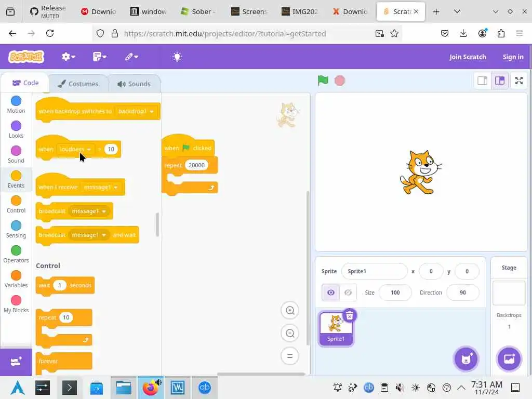Click the sprite Size field
Image resolution: width=532 pixels, height=399 pixels.
point(395,292)
